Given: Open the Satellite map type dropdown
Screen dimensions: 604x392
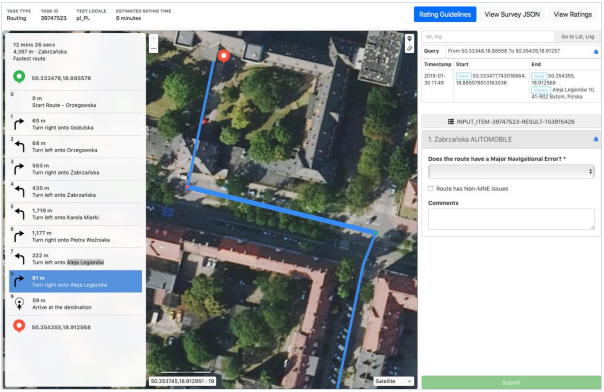Looking at the screenshot, I should [x=394, y=381].
